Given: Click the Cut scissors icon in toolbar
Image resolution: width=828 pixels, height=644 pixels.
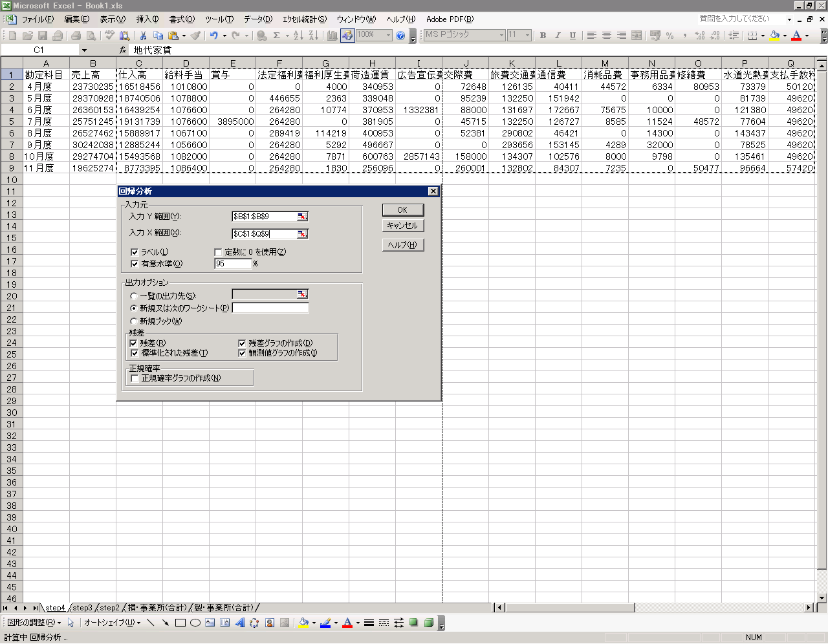Looking at the screenshot, I should coord(143,36).
